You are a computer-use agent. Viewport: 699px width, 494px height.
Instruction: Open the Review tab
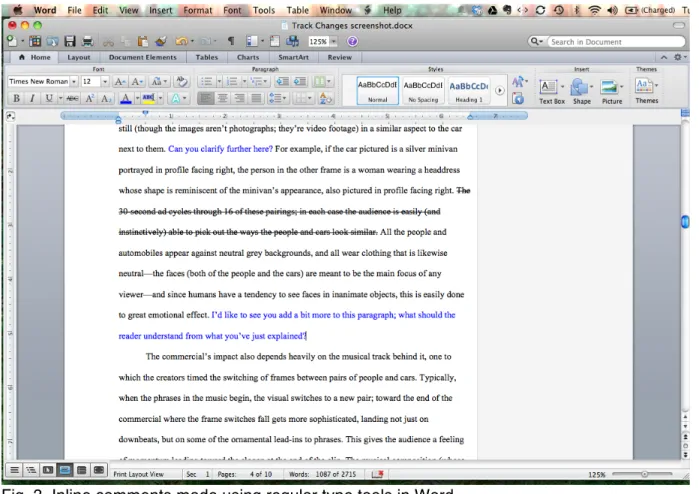(340, 57)
